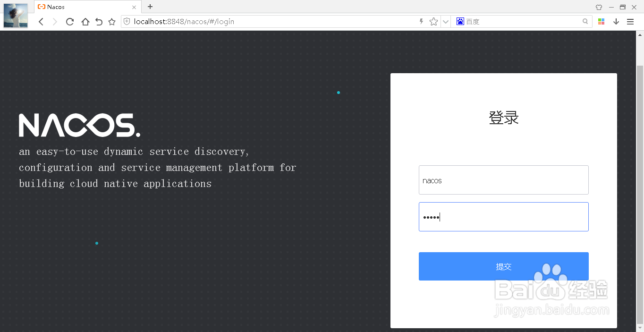The image size is (644, 332).
Task: Go back with the browser back arrow
Action: pos(41,22)
